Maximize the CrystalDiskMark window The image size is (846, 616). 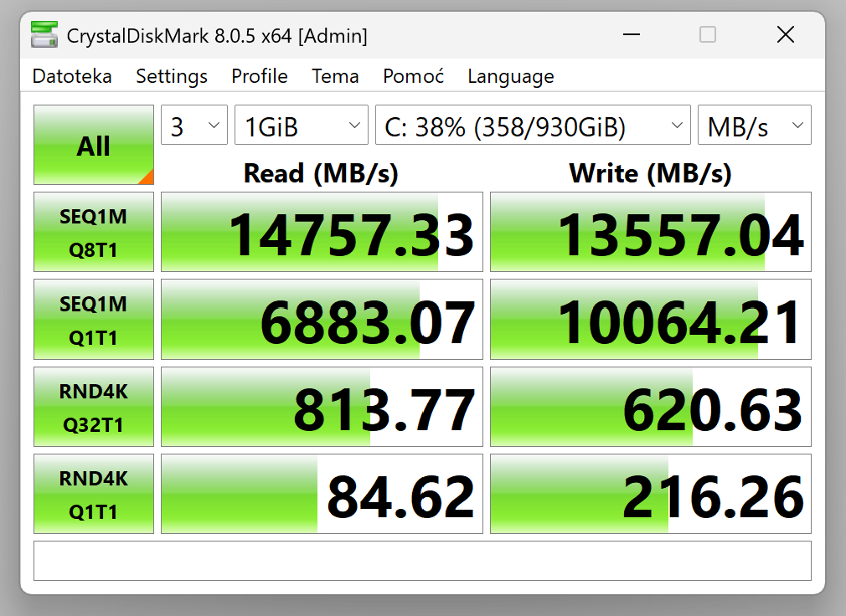tap(708, 35)
